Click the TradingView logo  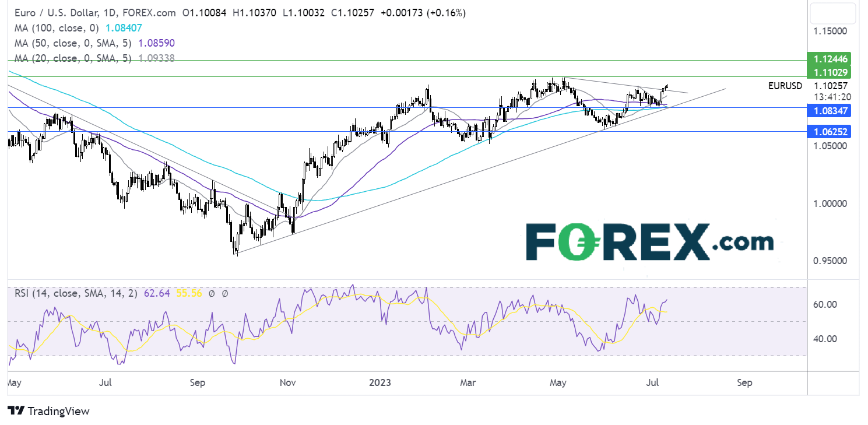(49, 411)
